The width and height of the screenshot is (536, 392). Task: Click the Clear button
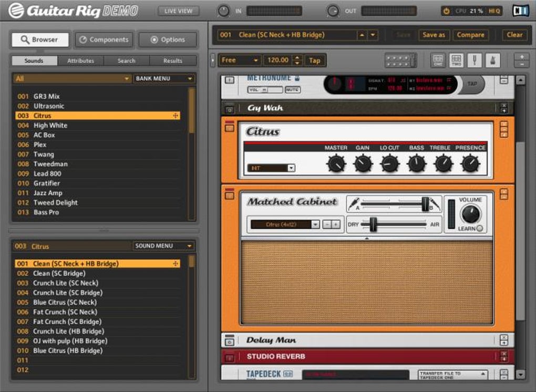tap(514, 35)
